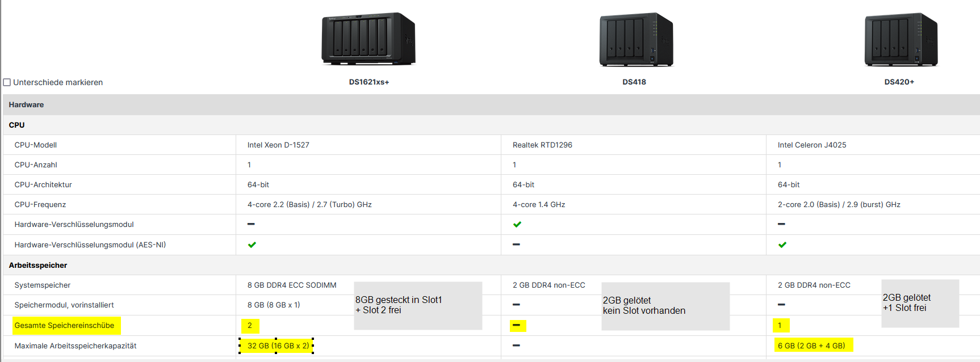This screenshot has height=362, width=980.
Task: Select the 'Hardware-Verschlüsselungsmodul' row label
Action: pos(74,225)
